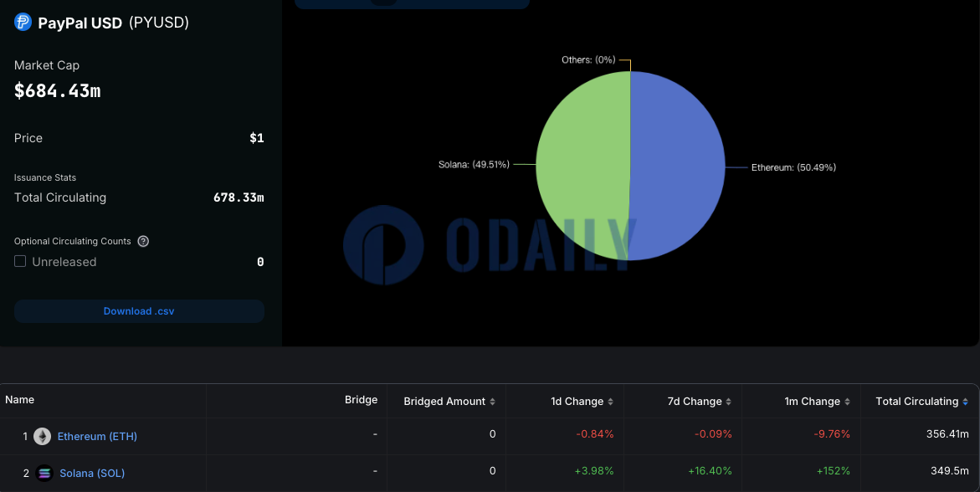Click the Others: (0%) chart label
The width and height of the screenshot is (980, 492).
click(588, 60)
